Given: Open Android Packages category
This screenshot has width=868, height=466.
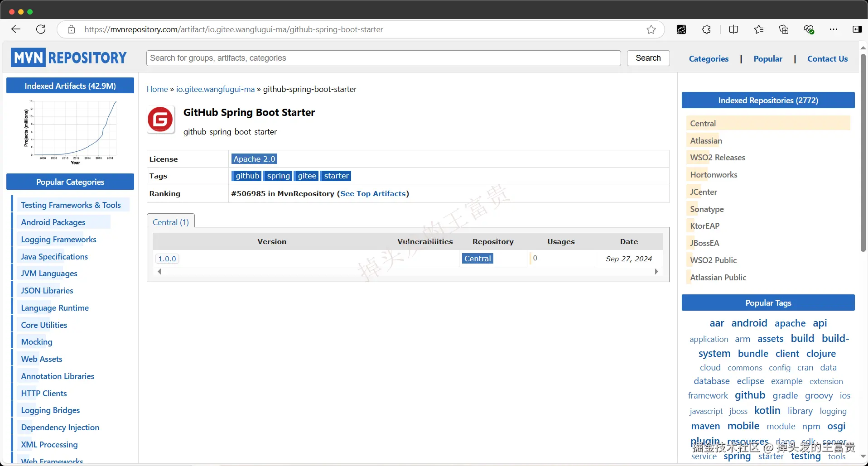Looking at the screenshot, I should click(53, 222).
